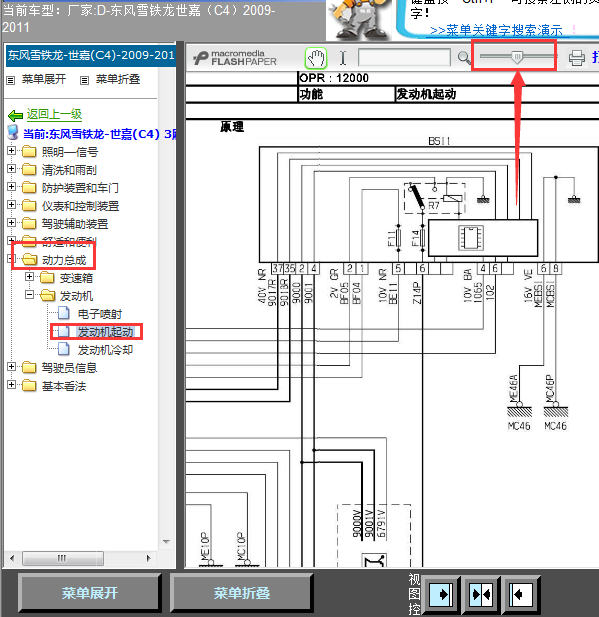
Task: Expand the 驾驶员信息 tree node
Action: pyautogui.click(x=11, y=367)
